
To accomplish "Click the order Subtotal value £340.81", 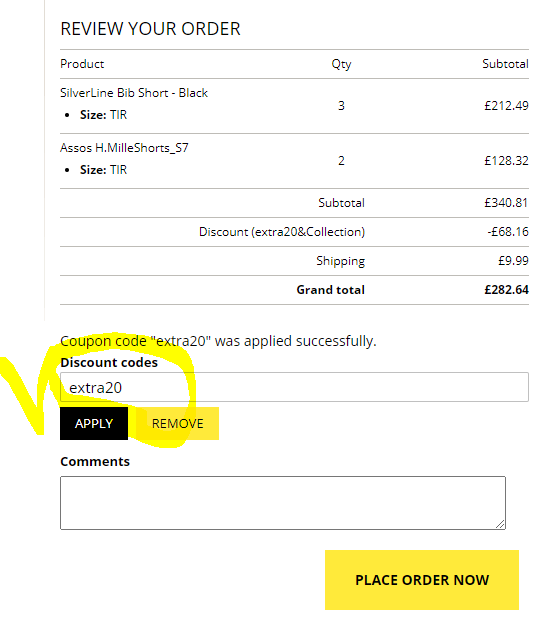I will pyautogui.click(x=506, y=203).
